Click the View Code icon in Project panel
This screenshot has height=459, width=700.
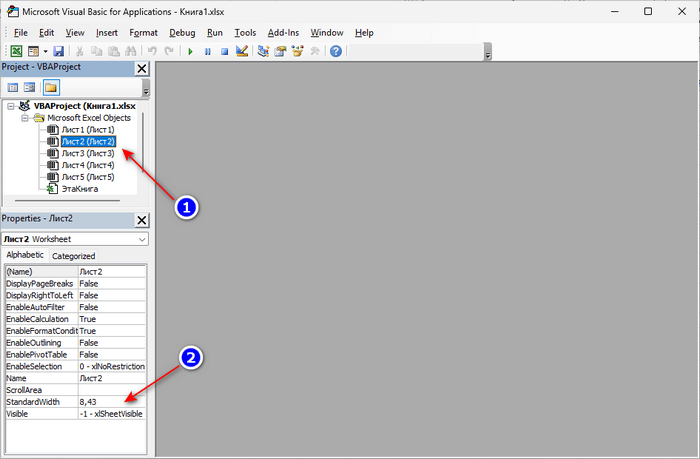coord(13,88)
